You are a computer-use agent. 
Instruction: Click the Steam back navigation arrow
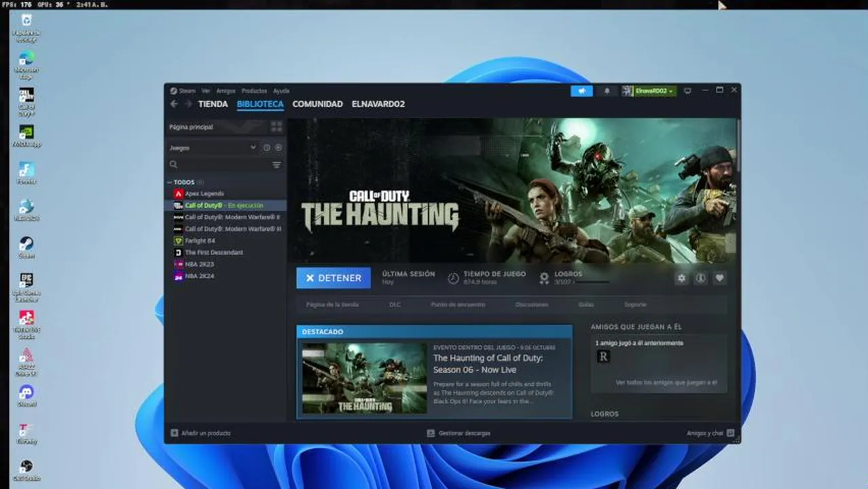pos(174,104)
